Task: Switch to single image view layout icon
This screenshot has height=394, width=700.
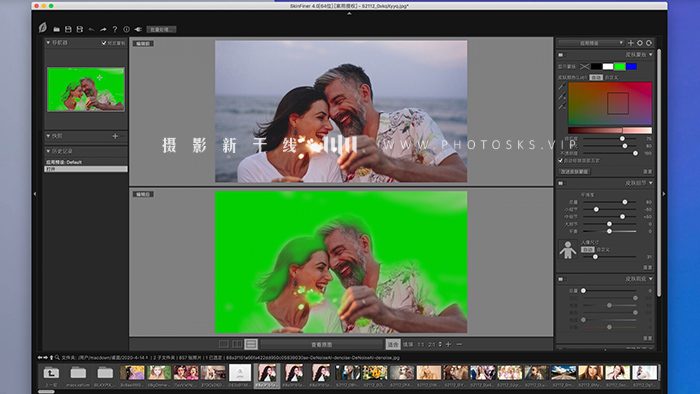Action: [x=224, y=344]
